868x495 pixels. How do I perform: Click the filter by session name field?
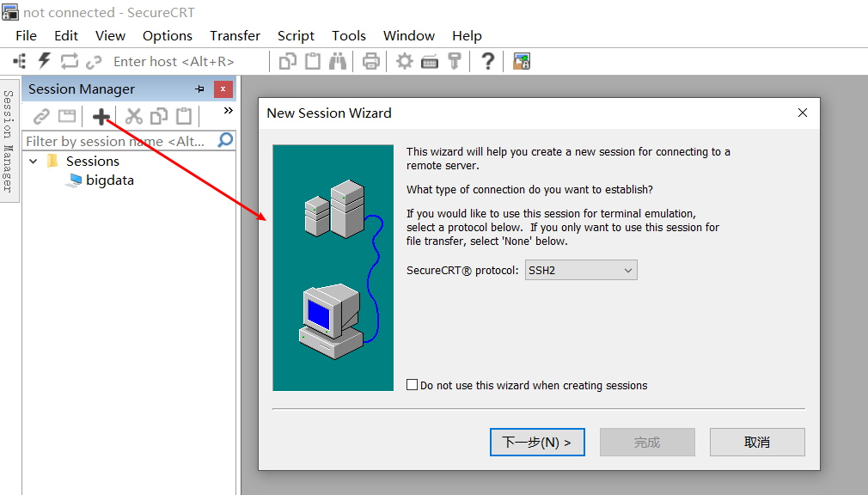click(119, 141)
